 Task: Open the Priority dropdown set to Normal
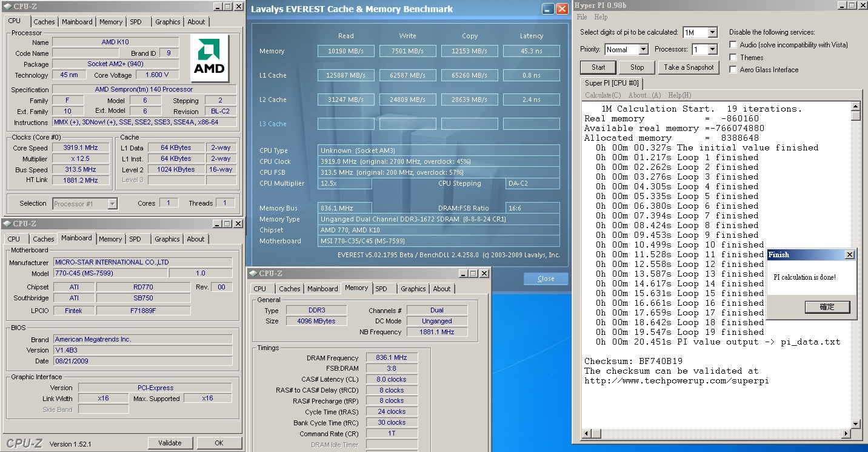pyautogui.click(x=643, y=49)
